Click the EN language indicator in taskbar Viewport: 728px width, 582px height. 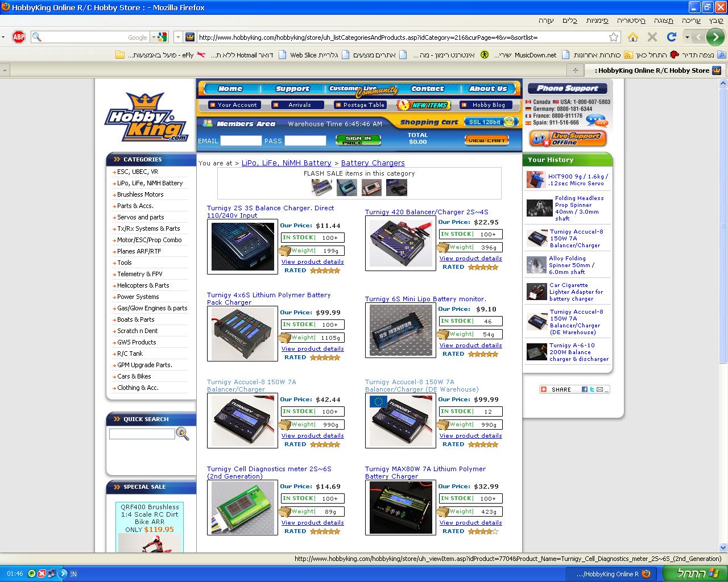point(73,574)
